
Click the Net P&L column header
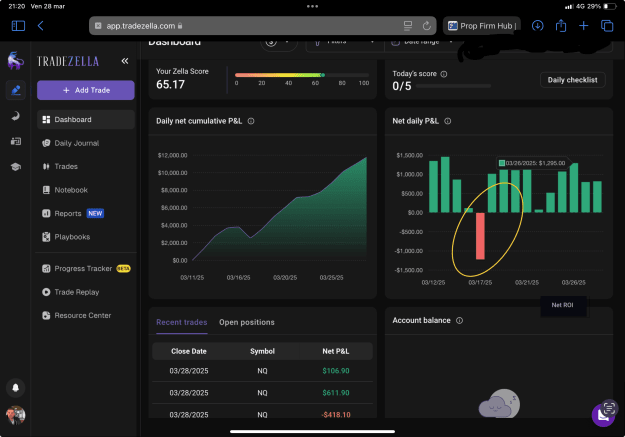(336, 351)
